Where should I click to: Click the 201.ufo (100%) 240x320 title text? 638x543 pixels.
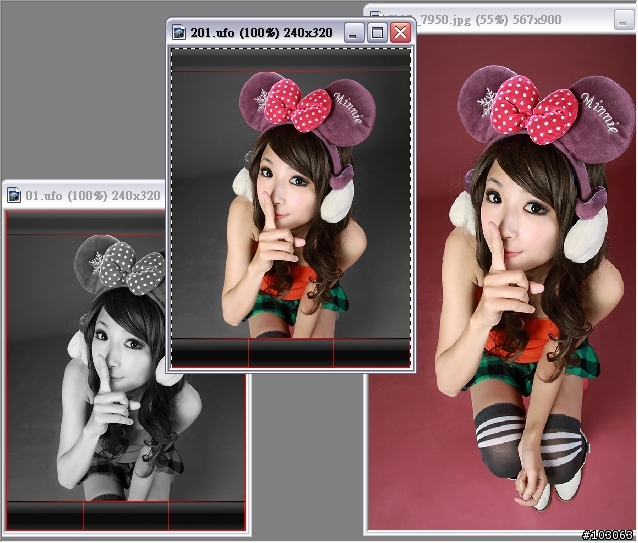[x=261, y=33]
